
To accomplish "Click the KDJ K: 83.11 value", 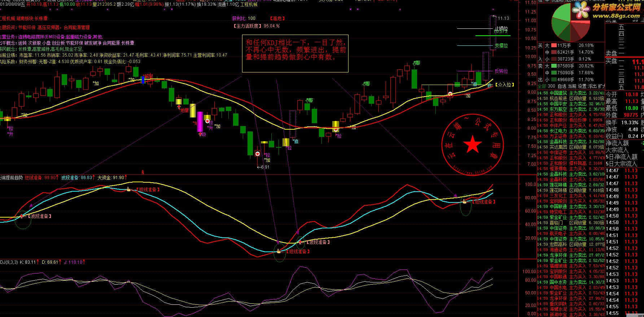I will (x=29, y=262).
